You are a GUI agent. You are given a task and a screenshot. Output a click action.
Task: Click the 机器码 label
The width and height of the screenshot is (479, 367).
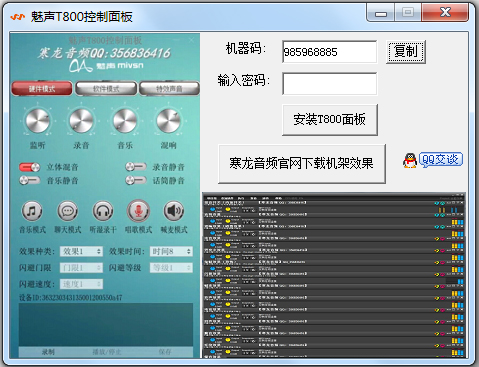coord(246,49)
